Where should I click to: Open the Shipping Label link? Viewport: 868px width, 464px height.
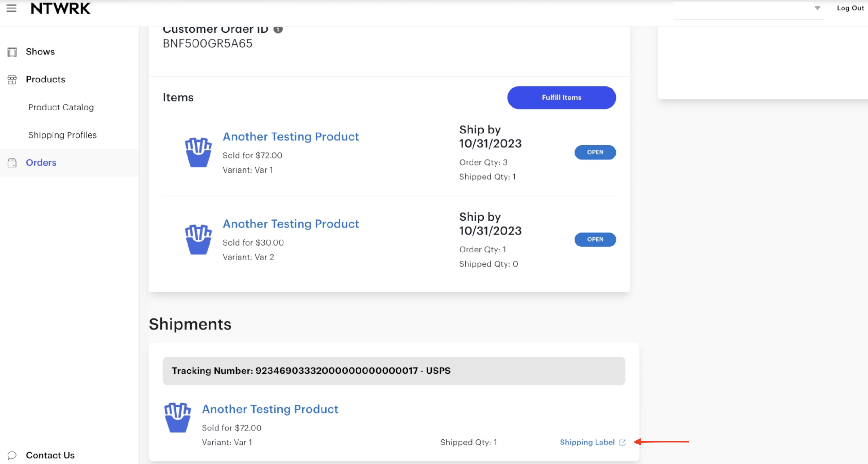(587, 442)
